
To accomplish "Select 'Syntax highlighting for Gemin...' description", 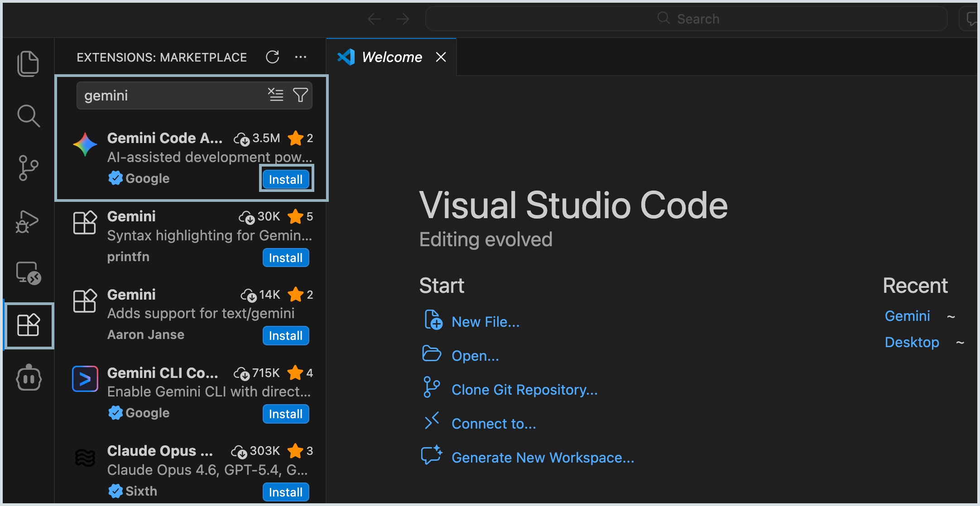I will [x=210, y=235].
